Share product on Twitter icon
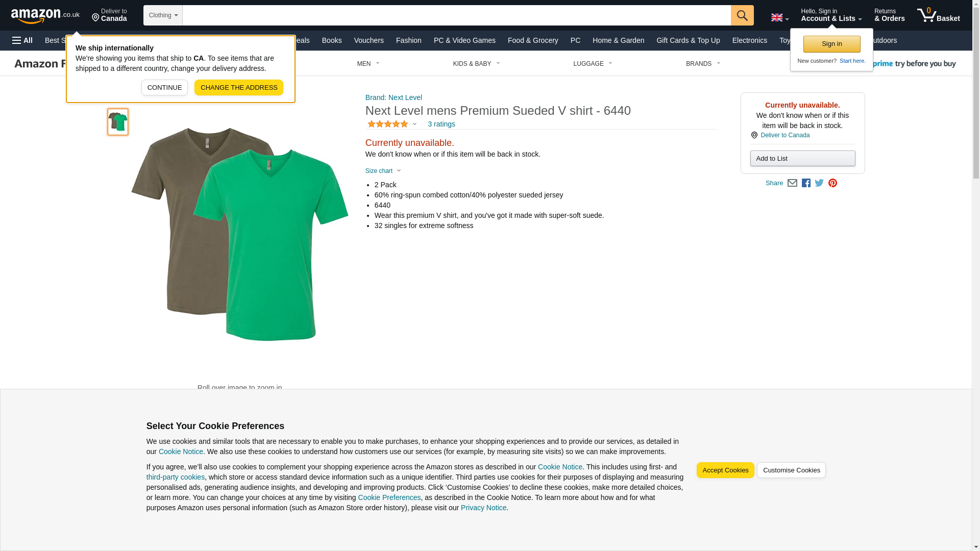The image size is (980, 551). pos(819,183)
